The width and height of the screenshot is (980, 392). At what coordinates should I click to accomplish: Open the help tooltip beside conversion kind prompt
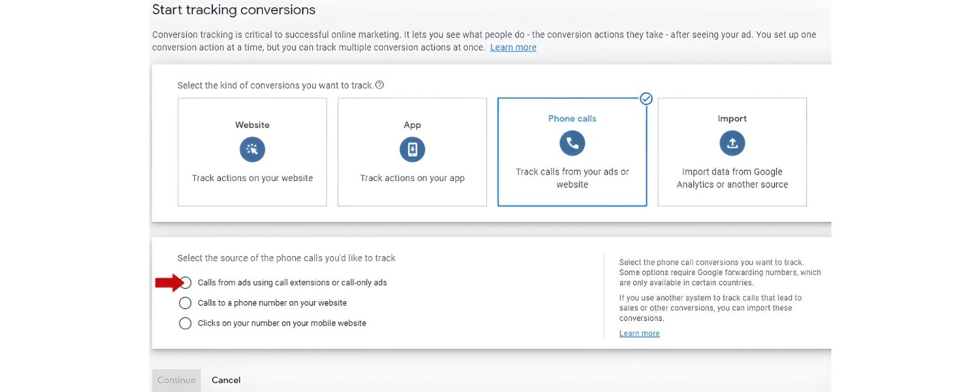point(380,85)
